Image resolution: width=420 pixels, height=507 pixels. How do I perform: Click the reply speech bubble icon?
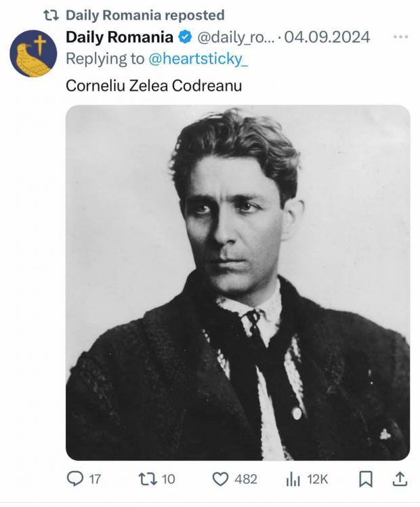click(75, 479)
